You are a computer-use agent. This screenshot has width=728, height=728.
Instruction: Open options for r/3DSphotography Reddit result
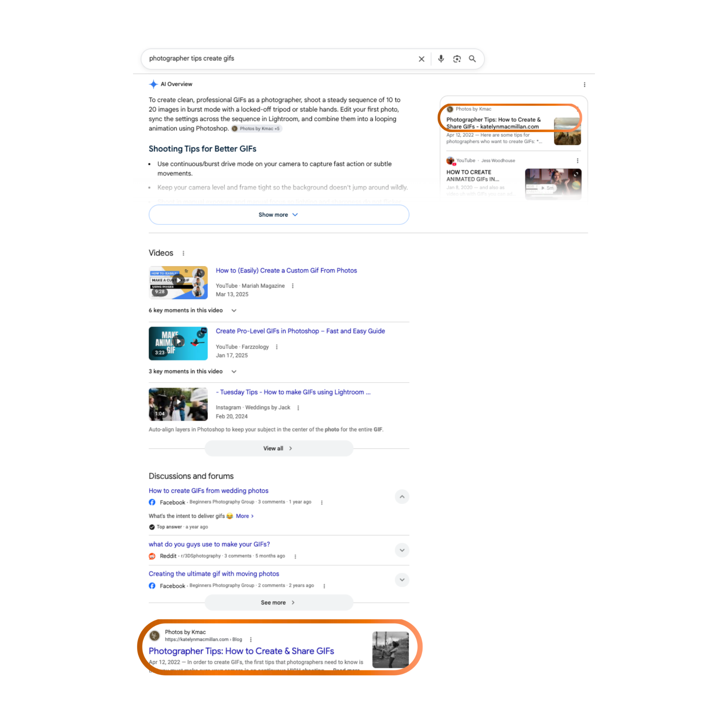coord(295,556)
